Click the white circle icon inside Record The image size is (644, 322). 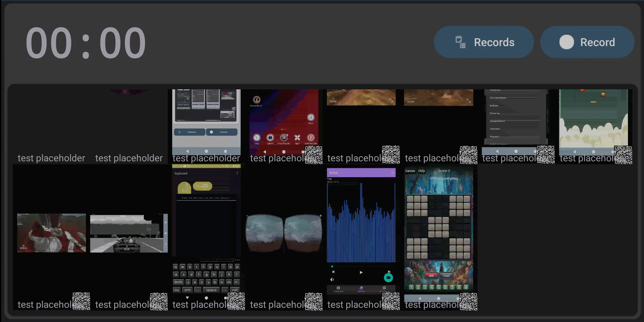coord(566,42)
